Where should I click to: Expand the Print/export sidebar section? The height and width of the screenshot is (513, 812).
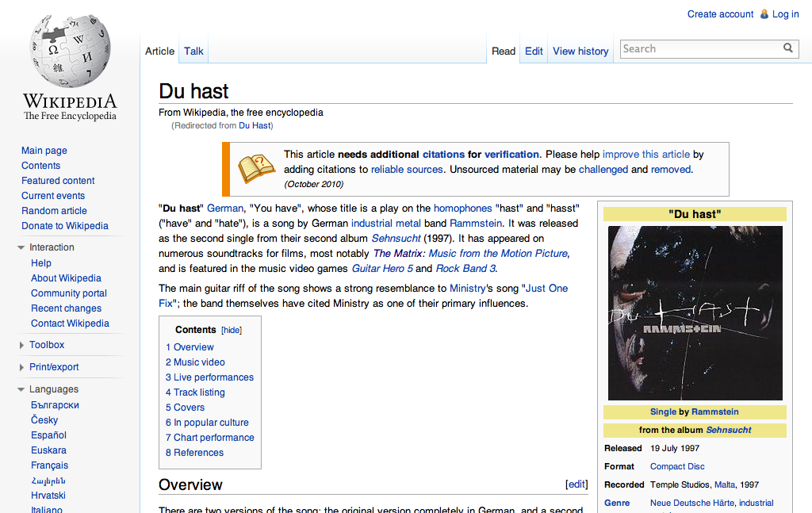(x=21, y=367)
